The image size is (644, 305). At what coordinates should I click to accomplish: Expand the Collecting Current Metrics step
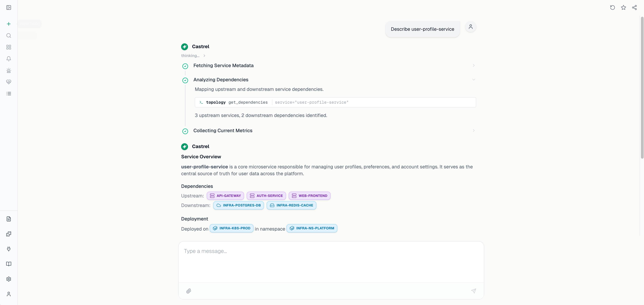[x=473, y=130]
